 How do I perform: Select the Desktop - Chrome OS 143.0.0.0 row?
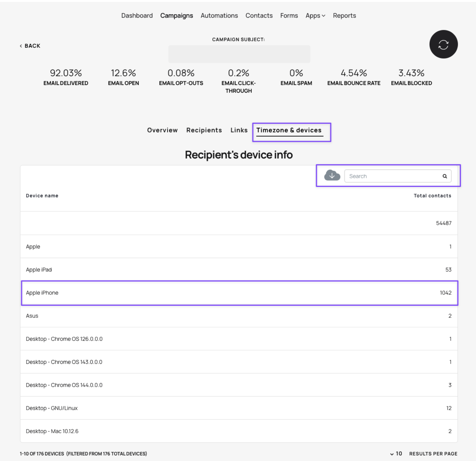[x=239, y=362]
